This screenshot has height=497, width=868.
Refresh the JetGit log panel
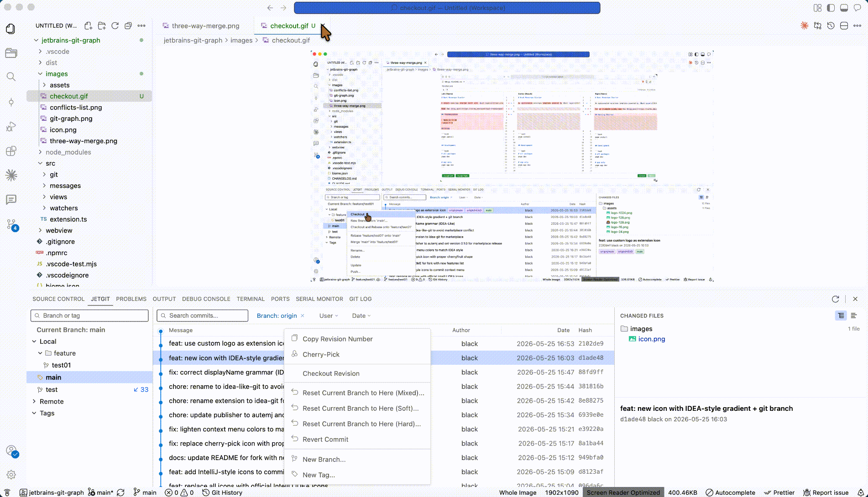[836, 299]
